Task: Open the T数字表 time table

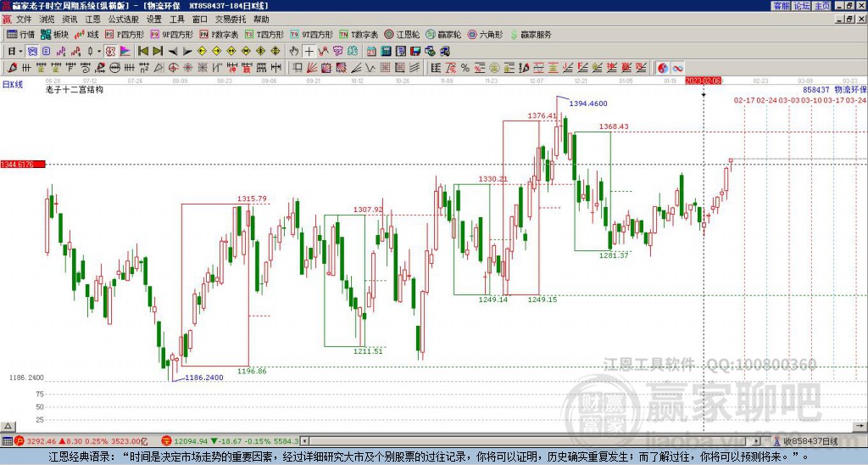Action: point(359,34)
